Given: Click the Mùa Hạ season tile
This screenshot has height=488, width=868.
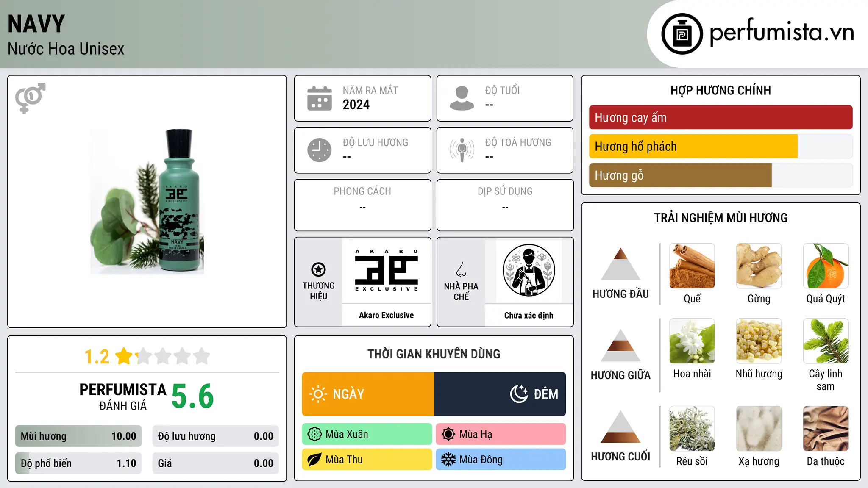Looking at the screenshot, I should point(501,434).
